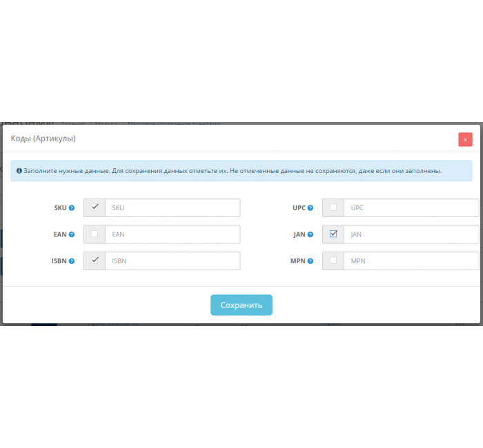Click the SKU help question-mark icon
The width and height of the screenshot is (483, 448).
point(72,207)
